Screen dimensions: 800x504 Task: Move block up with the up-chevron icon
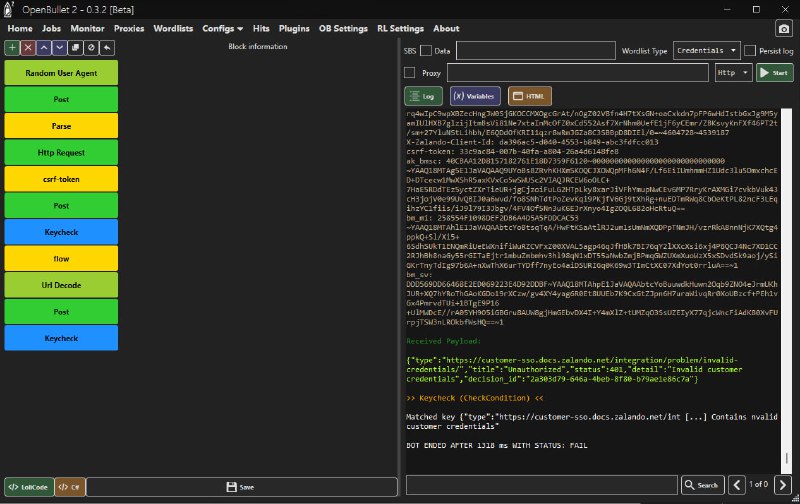[44, 48]
